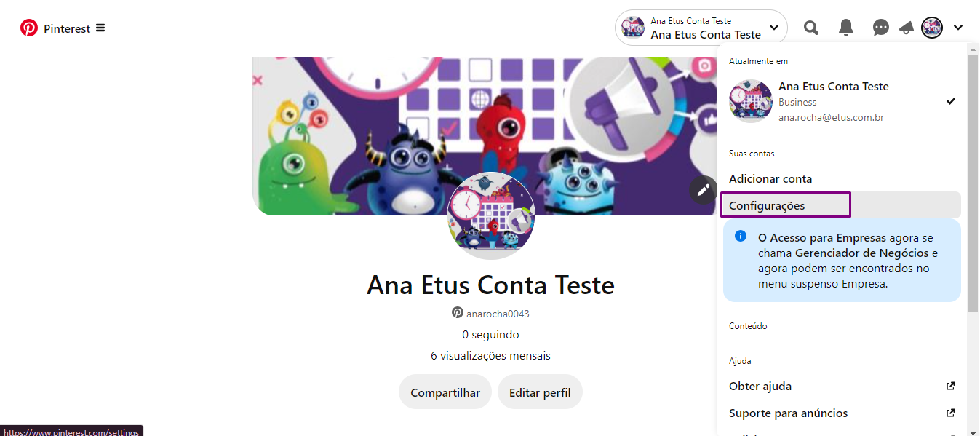
Task: Open search with the magnifier icon
Action: [810, 28]
